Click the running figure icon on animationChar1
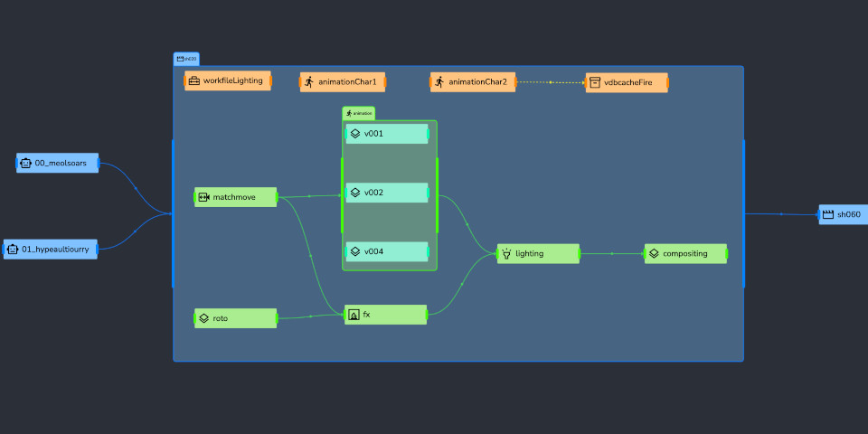868x434 pixels. 309,82
